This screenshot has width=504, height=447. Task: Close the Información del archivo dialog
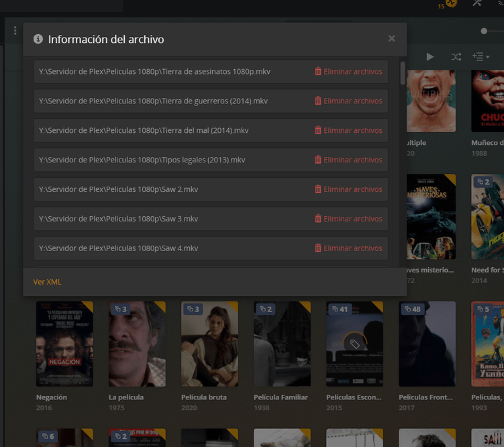pyautogui.click(x=391, y=38)
